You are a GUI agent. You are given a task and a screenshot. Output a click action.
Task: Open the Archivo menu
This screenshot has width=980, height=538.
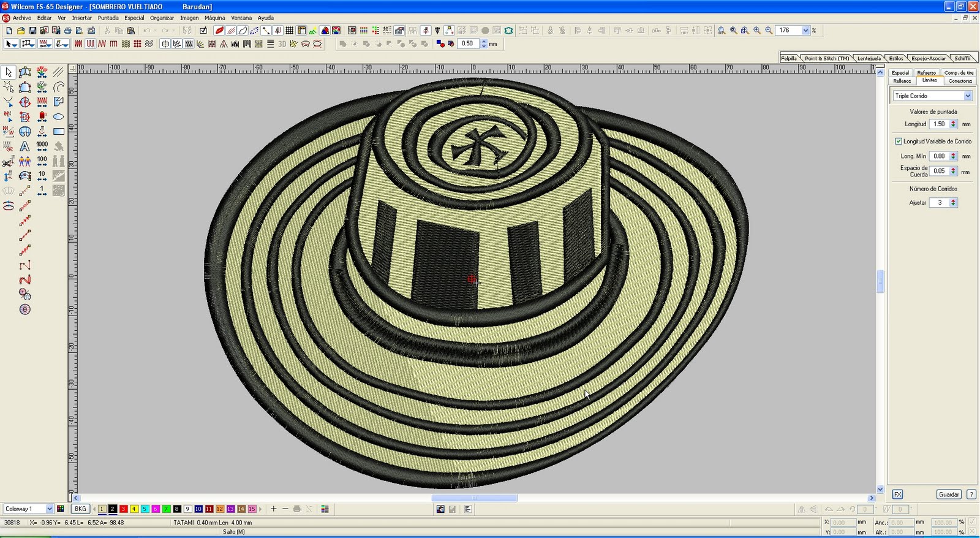coord(22,18)
